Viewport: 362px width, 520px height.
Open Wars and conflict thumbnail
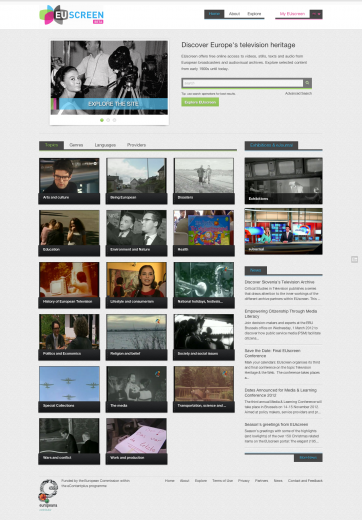click(x=69, y=441)
